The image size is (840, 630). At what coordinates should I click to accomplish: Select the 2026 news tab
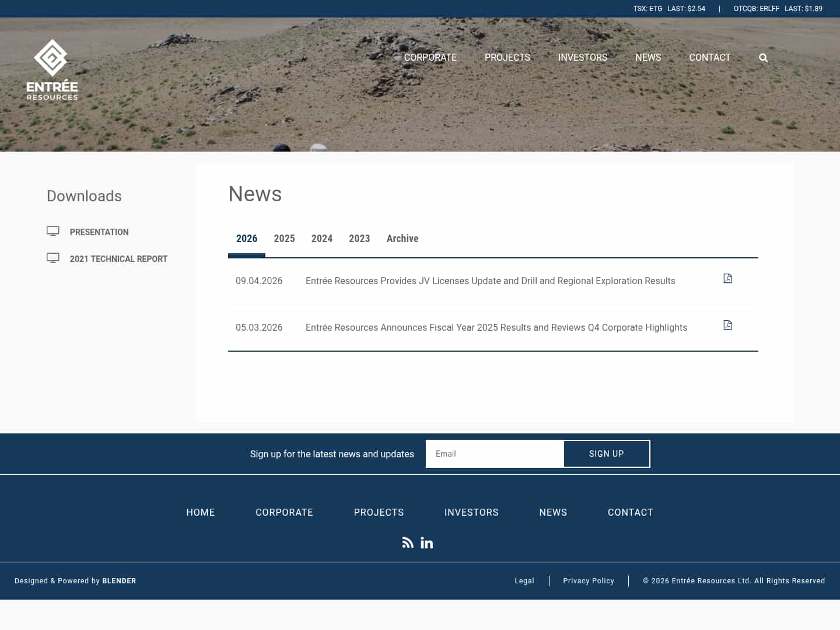(x=247, y=239)
